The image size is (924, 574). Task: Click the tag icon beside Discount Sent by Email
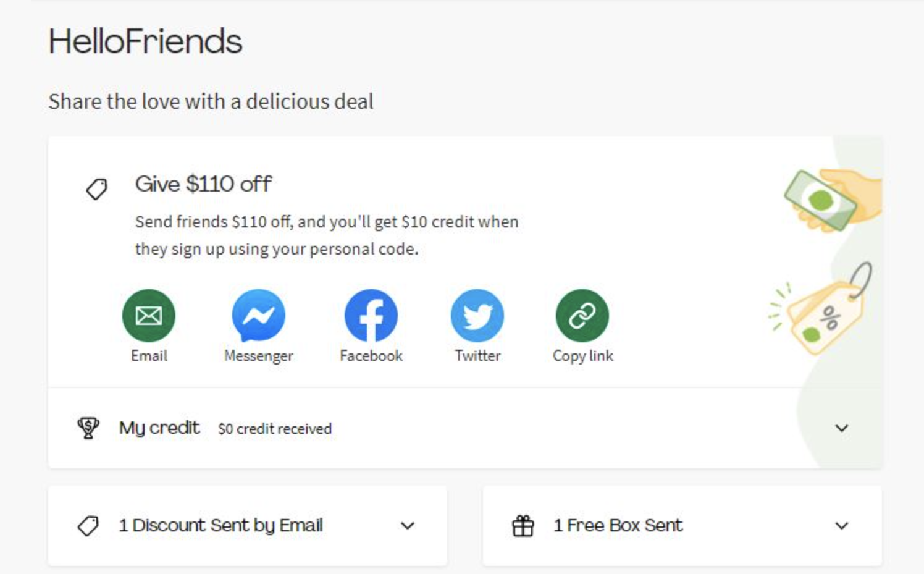(x=88, y=526)
